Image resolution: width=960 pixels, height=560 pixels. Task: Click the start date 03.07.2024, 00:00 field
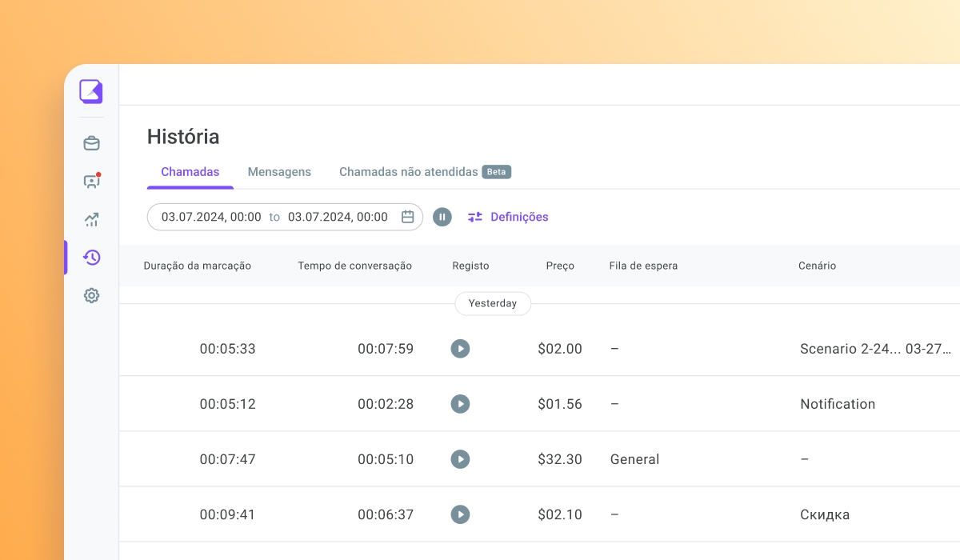[x=211, y=217]
